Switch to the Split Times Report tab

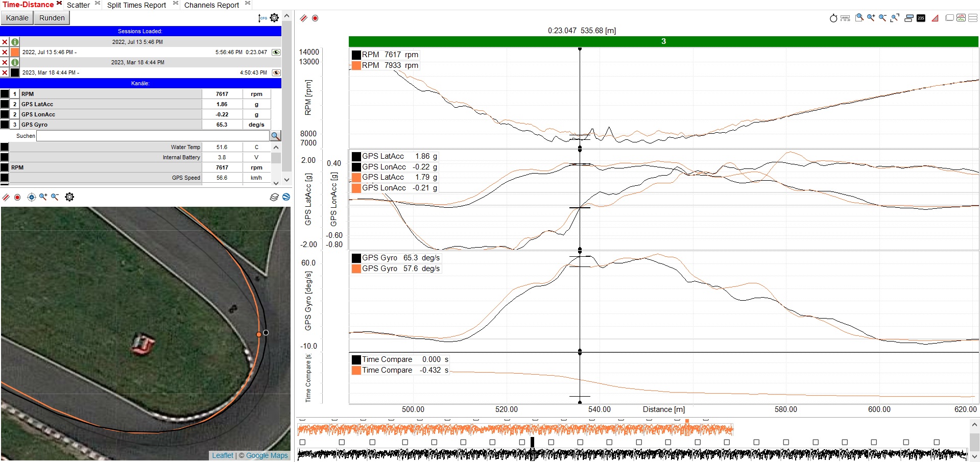click(136, 5)
